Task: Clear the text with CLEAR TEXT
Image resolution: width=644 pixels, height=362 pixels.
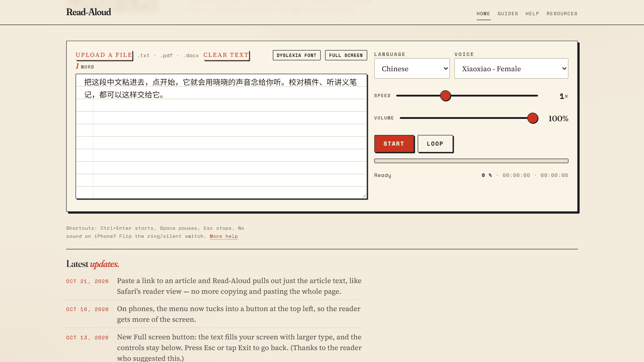Action: click(x=226, y=55)
